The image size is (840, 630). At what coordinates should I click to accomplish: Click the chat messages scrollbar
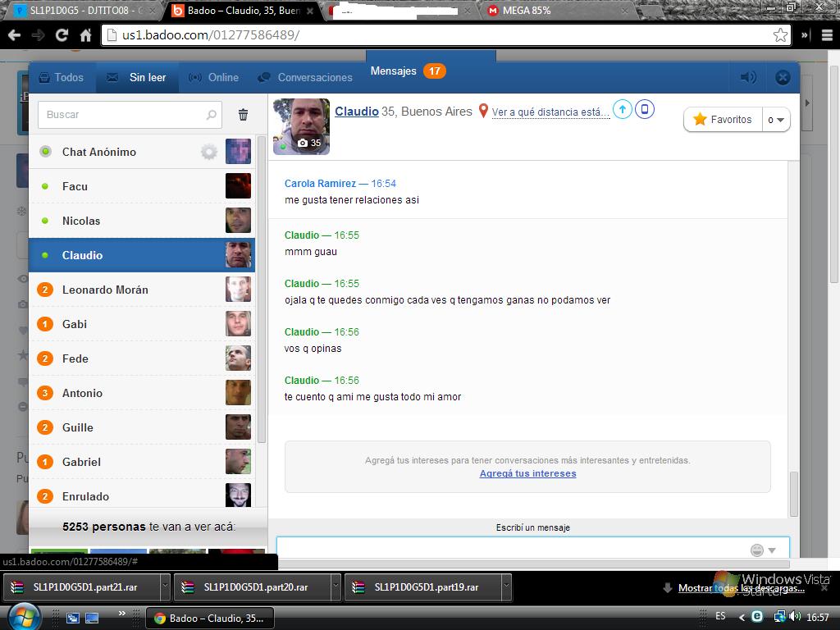794,493
